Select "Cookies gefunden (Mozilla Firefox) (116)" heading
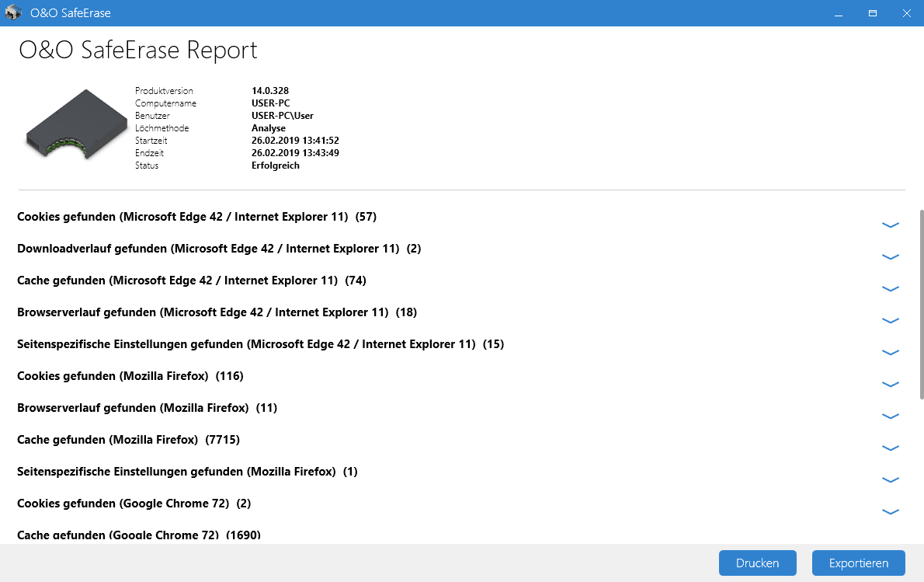Viewport: 924px width, 582px height. [130, 376]
